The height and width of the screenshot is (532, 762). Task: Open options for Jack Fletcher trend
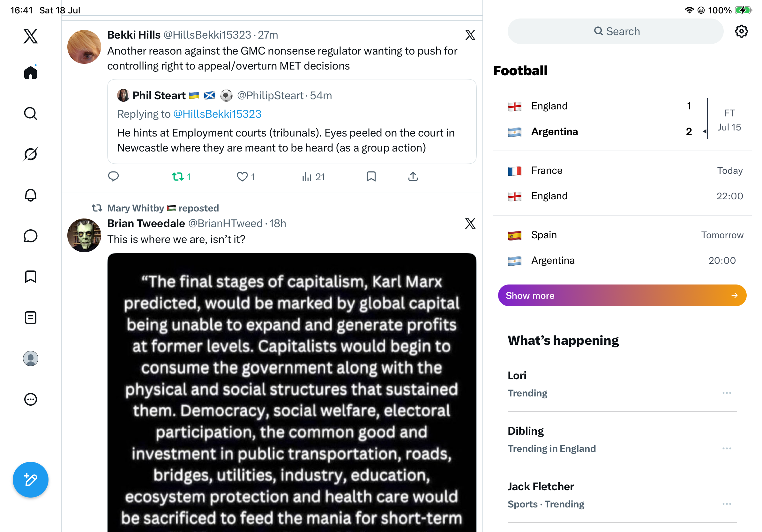click(727, 504)
